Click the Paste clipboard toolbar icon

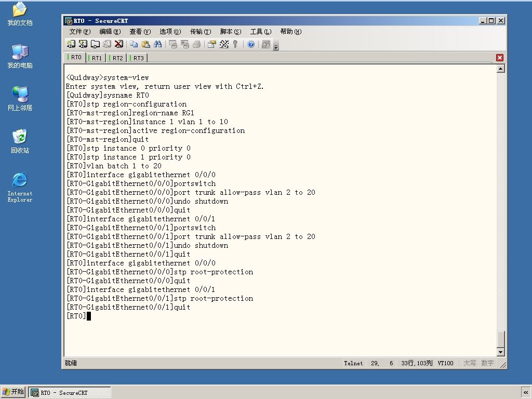(146, 44)
